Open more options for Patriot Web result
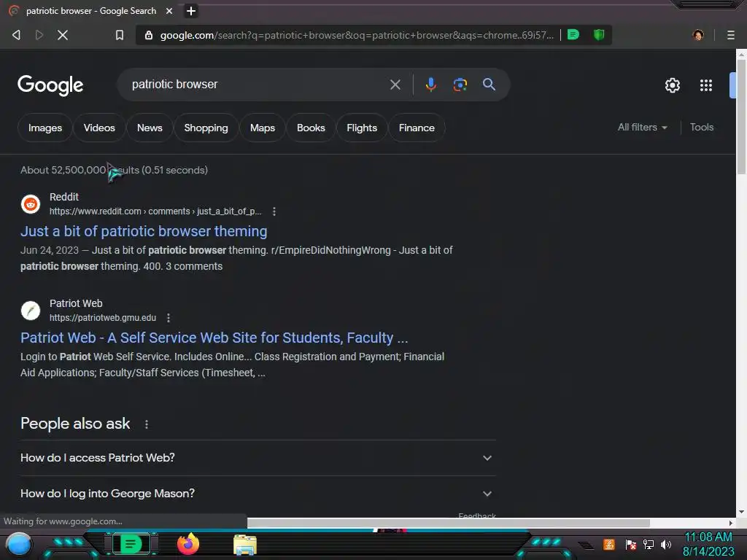Image resolution: width=747 pixels, height=560 pixels. [169, 318]
